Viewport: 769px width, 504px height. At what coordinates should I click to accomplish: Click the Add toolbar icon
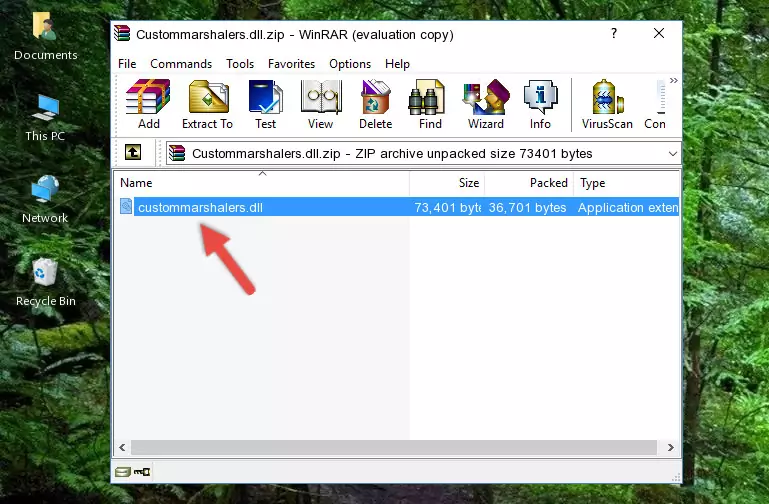tap(148, 104)
